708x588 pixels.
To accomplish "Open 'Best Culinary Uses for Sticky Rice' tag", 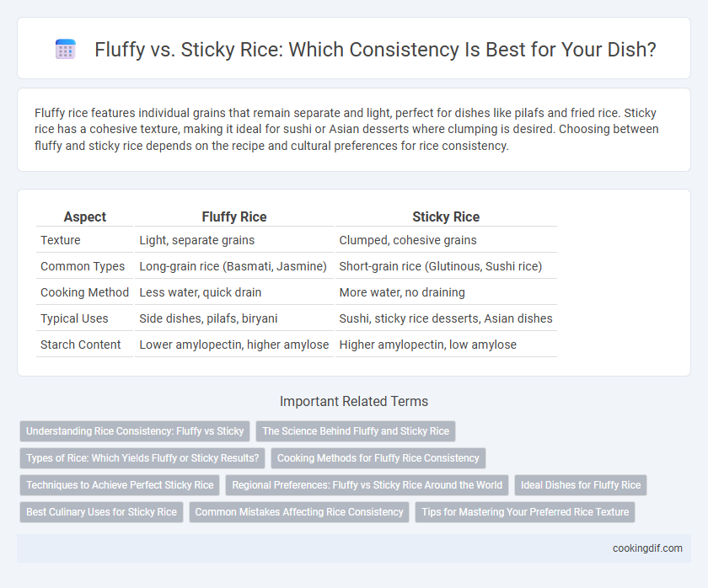I will click(101, 512).
